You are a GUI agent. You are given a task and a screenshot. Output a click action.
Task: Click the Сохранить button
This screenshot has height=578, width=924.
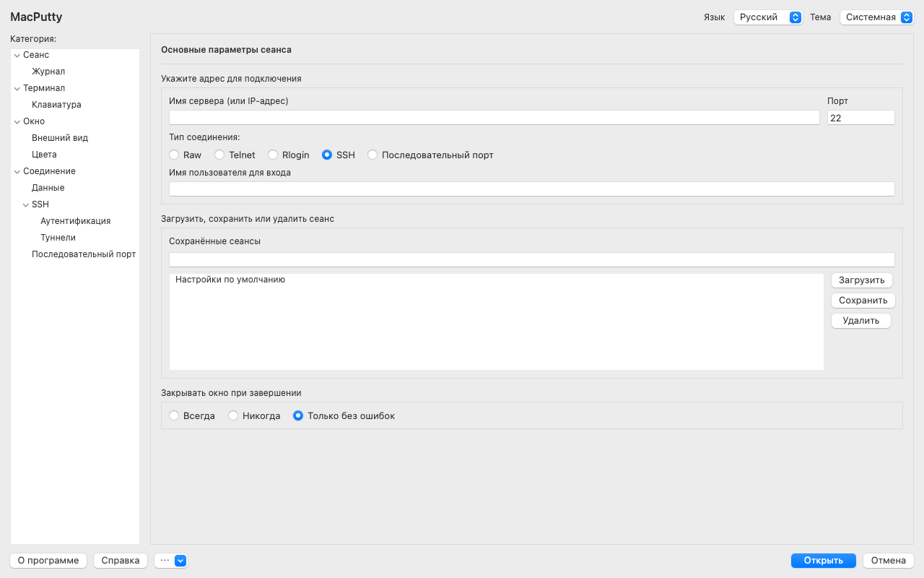[863, 301]
